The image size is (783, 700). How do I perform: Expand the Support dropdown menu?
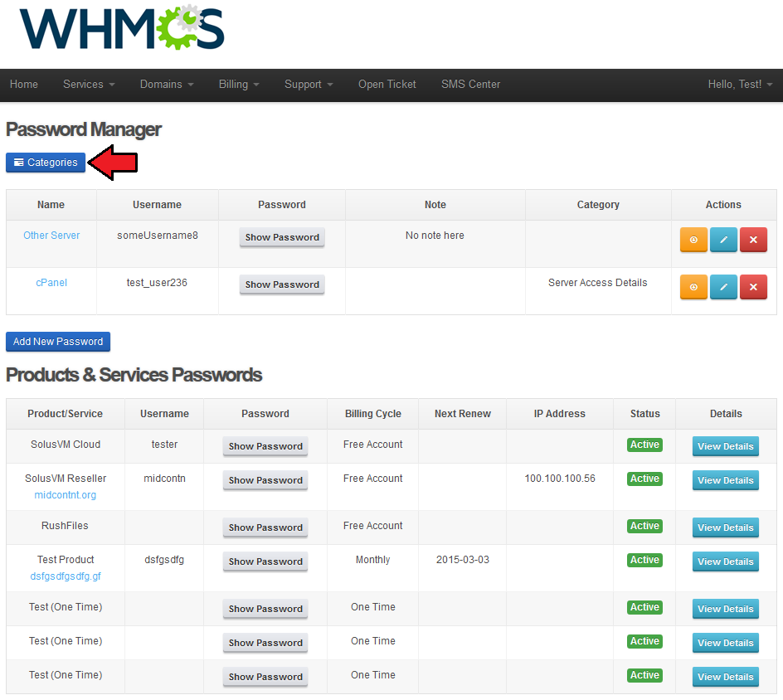point(309,85)
